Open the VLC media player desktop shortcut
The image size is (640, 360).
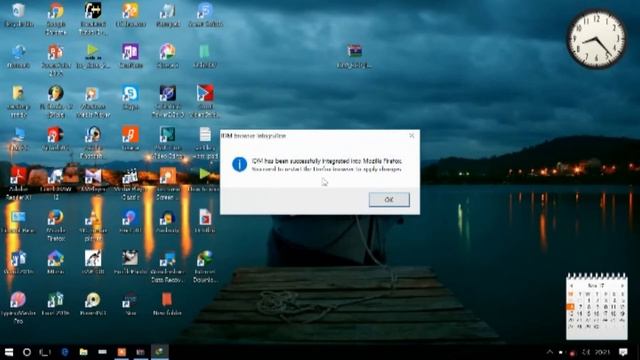pos(93,225)
